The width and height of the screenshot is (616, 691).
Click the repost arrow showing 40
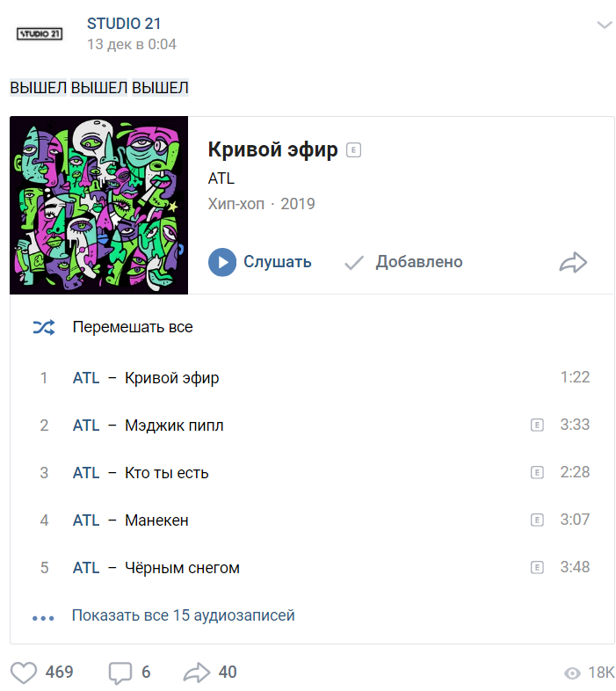pos(197,673)
